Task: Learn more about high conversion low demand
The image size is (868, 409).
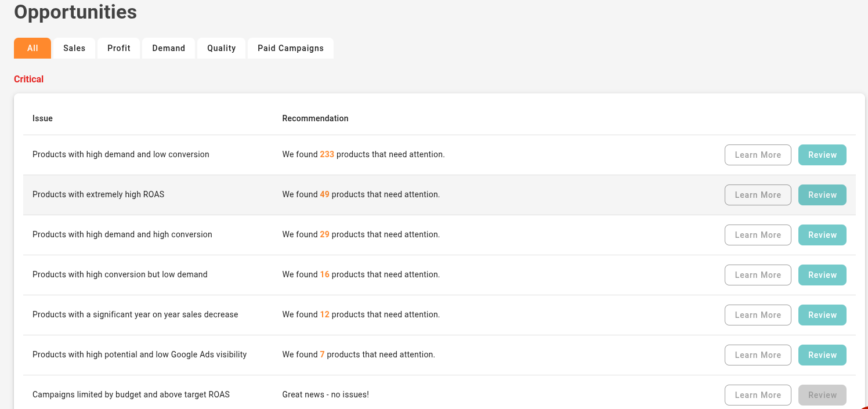Action: (x=758, y=275)
